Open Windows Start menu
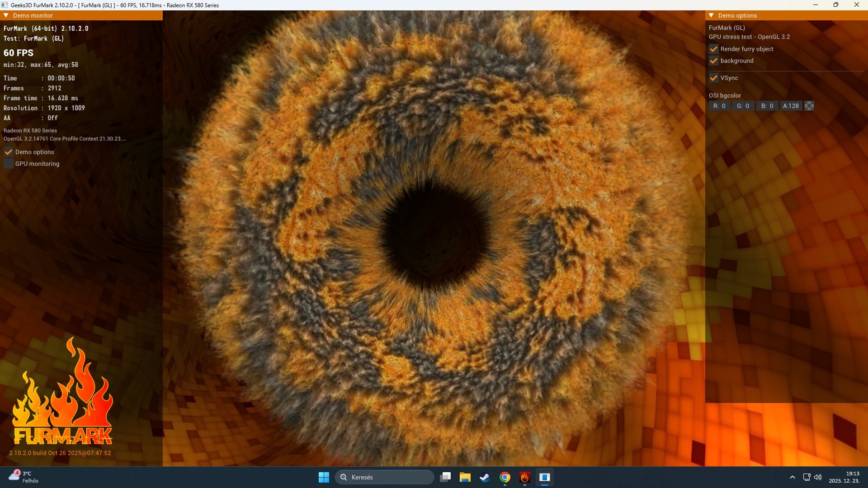868x488 pixels. tap(324, 477)
